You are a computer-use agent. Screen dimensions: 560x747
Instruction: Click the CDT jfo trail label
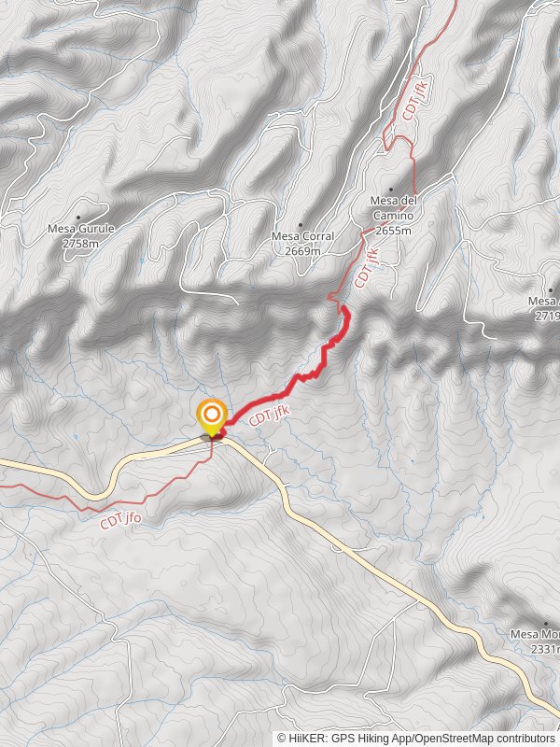click(x=120, y=520)
